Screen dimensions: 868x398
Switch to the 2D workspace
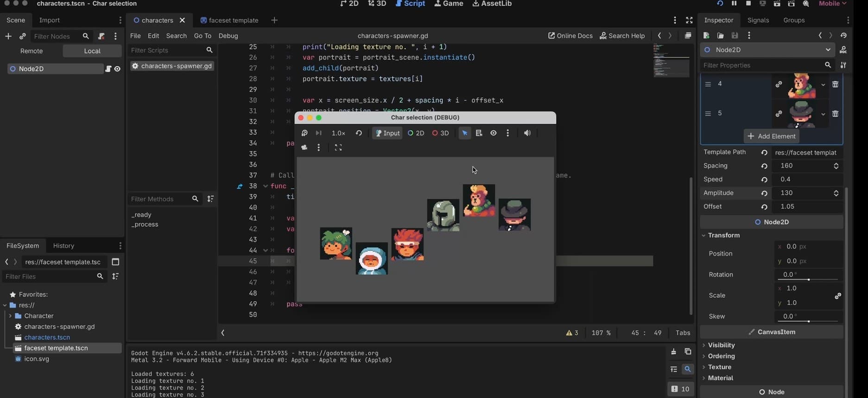click(x=349, y=4)
